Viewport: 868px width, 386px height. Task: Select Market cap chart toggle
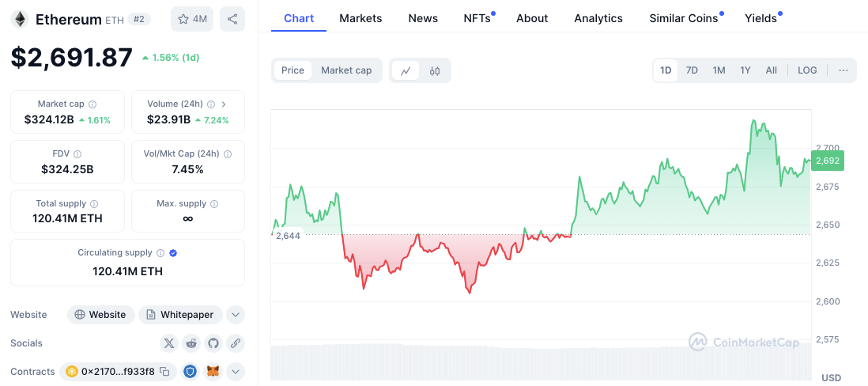346,70
